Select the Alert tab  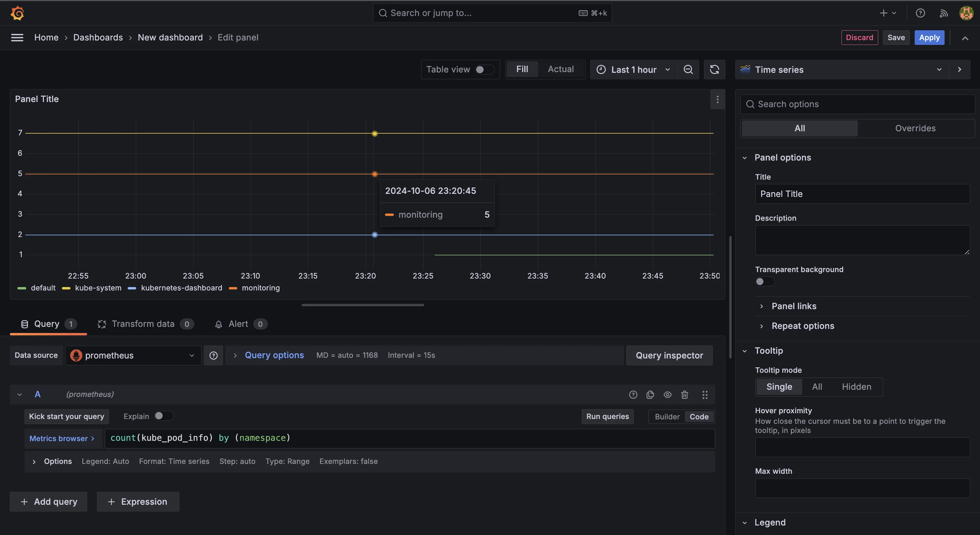(x=239, y=323)
